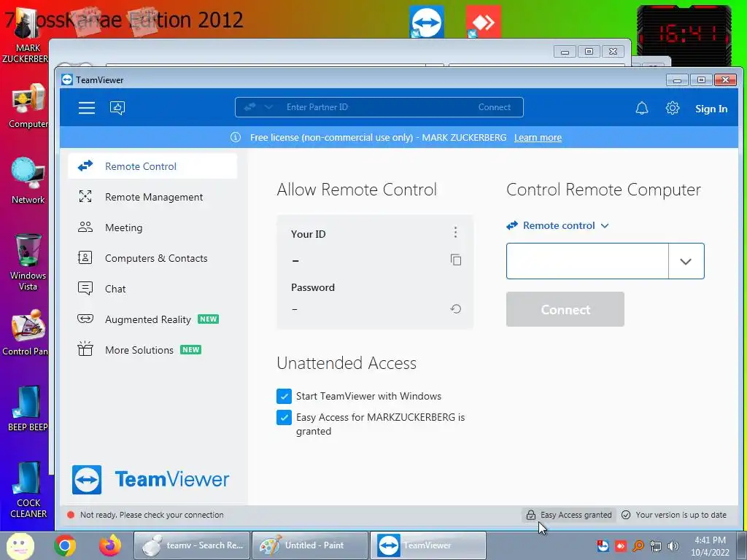Refresh password with the circular arrow icon
The width and height of the screenshot is (747, 560).
(x=455, y=309)
